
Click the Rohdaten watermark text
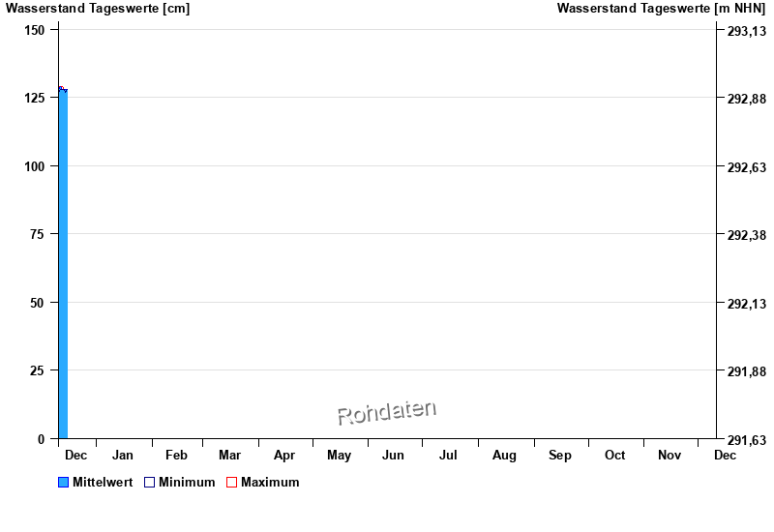[x=386, y=412]
